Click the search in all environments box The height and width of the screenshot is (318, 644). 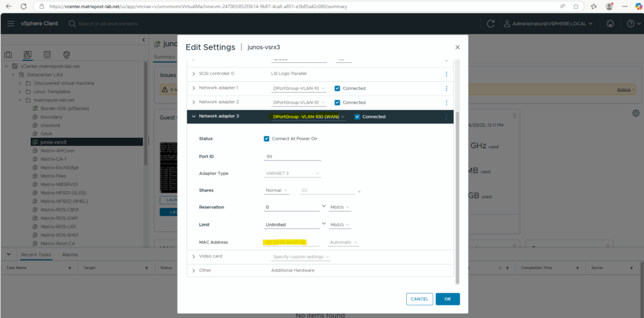[x=108, y=24]
